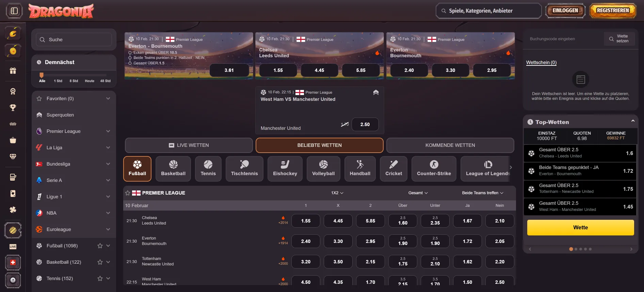Switch to KOMMENDE WETTEN tab
Screen dimensions: 644x292
pos(450,145)
